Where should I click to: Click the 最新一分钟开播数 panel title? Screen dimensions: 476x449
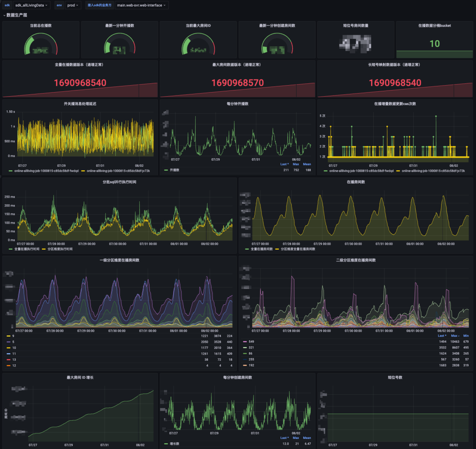point(119,26)
